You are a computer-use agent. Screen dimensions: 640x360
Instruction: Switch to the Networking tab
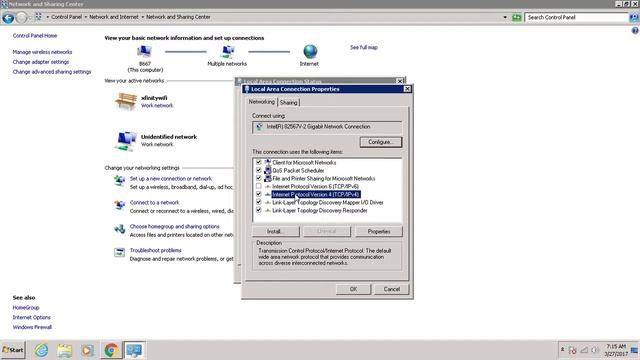tap(262, 102)
